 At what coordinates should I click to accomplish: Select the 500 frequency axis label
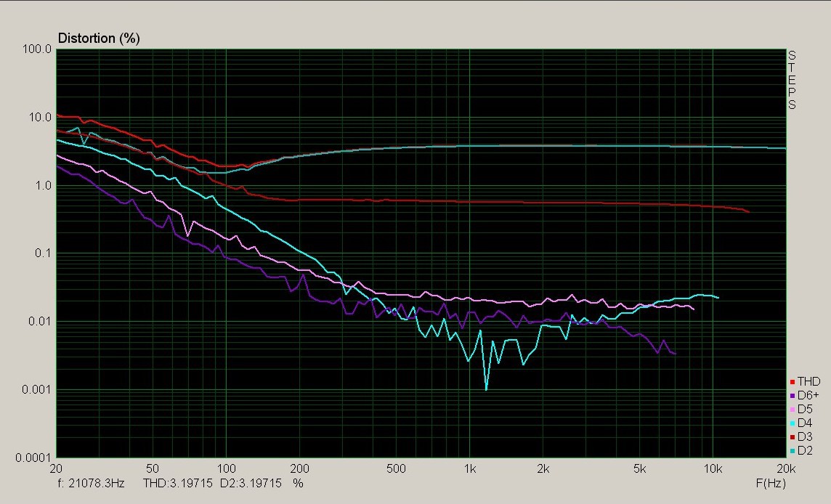tap(396, 469)
